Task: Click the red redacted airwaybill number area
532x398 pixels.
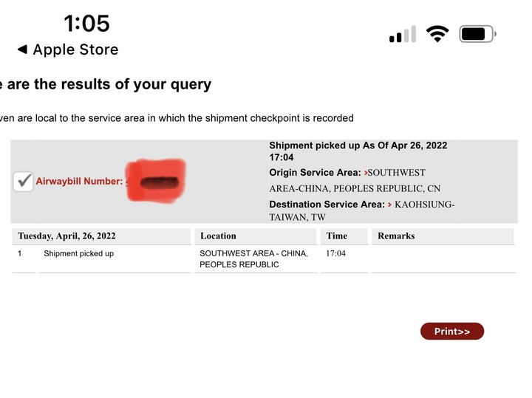Action: pyautogui.click(x=156, y=181)
